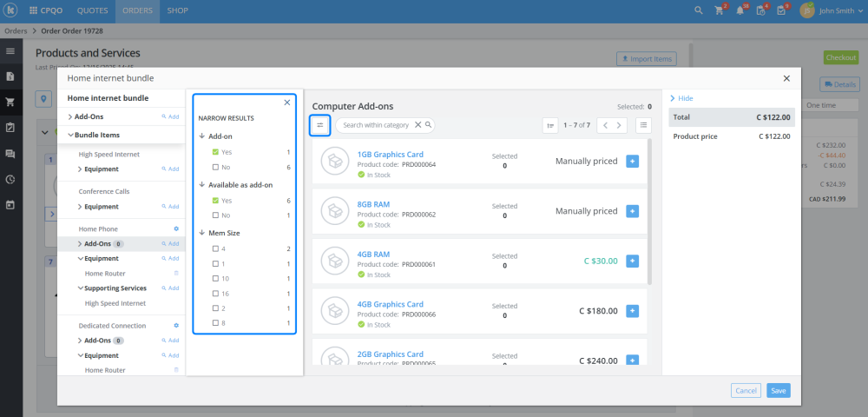
Task: Go to previous results page
Action: pyautogui.click(x=606, y=125)
